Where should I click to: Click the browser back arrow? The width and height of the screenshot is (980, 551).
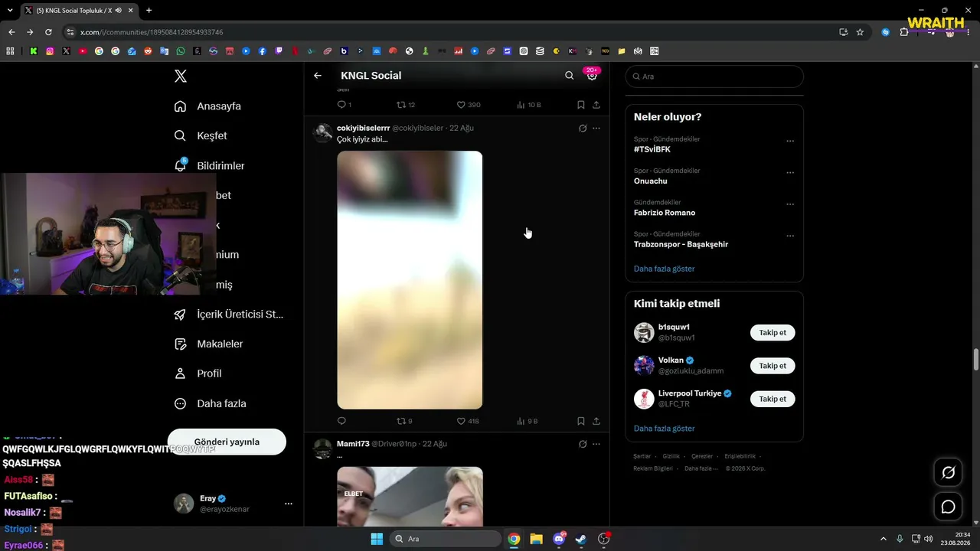click(11, 32)
